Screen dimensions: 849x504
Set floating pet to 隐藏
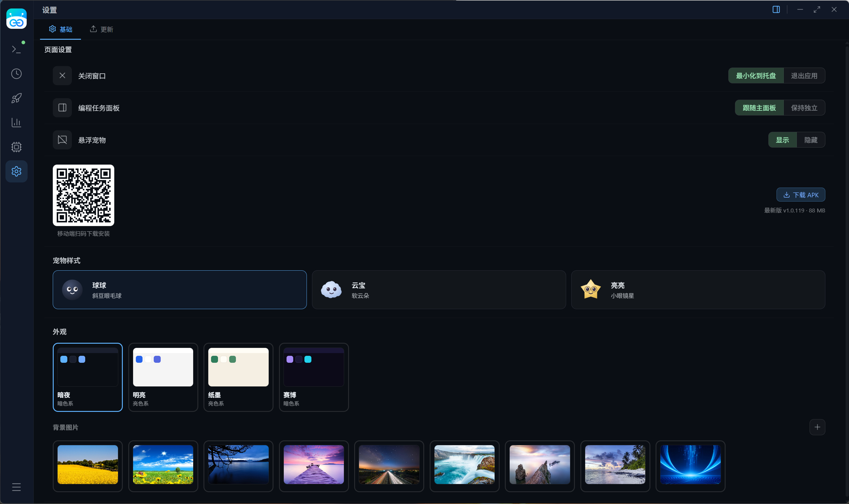click(x=810, y=140)
